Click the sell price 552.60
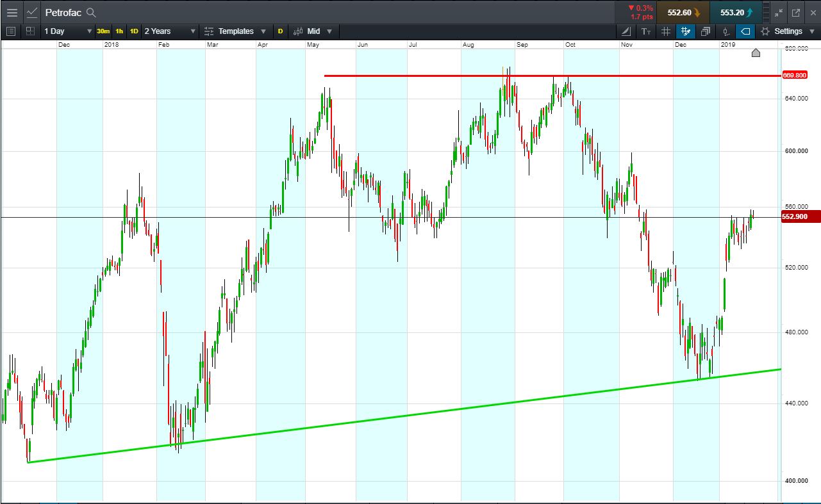Screen dimensions: 821x504 pyautogui.click(x=683, y=12)
